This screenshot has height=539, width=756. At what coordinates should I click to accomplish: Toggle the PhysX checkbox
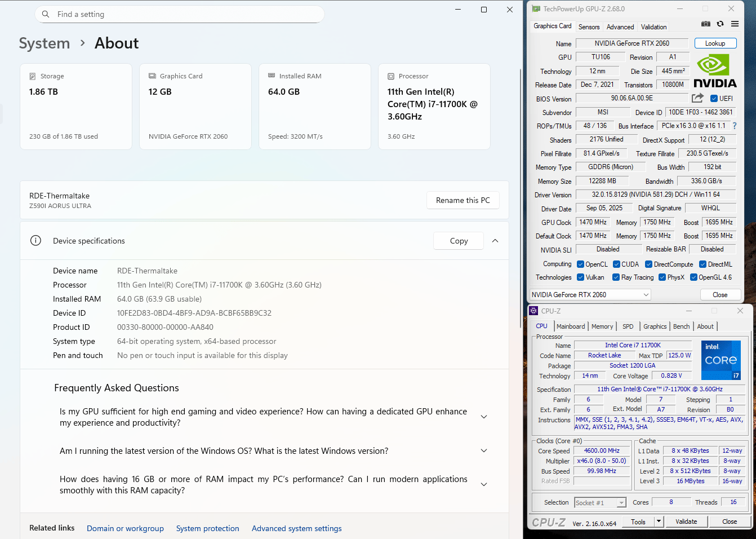pyautogui.click(x=662, y=277)
